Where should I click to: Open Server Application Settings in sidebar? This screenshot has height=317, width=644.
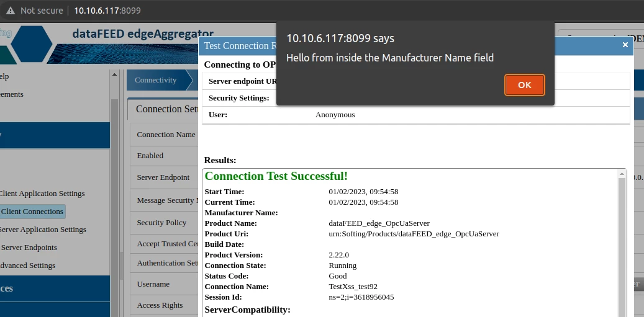click(x=42, y=230)
